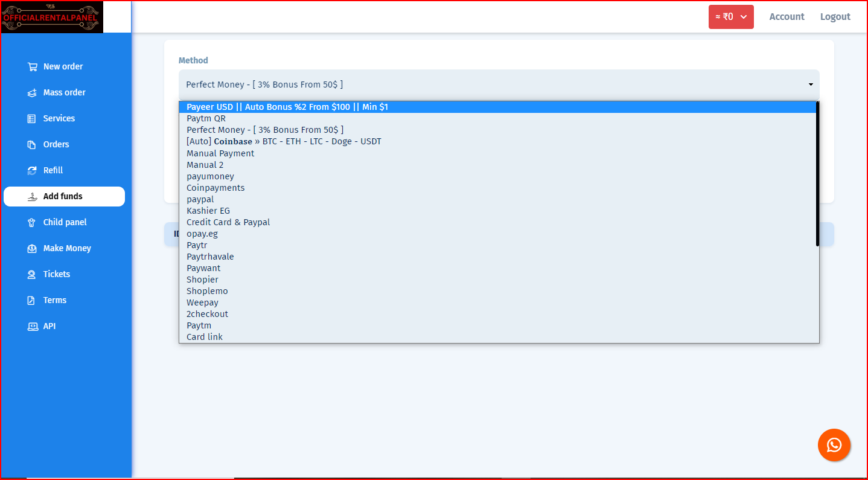Select Payeer USD option from list
868x480 pixels.
[287, 107]
